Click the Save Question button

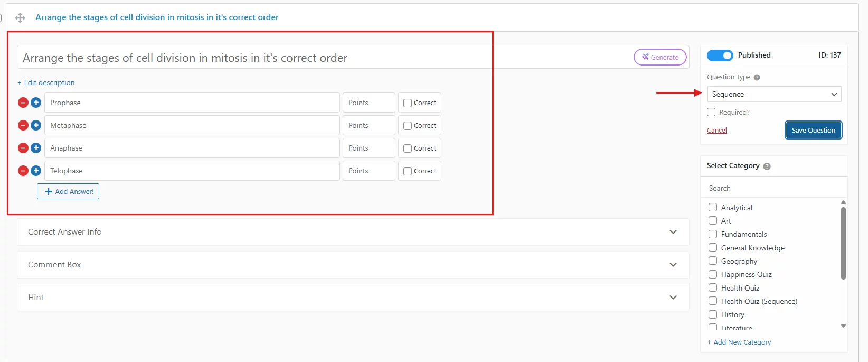pos(813,130)
